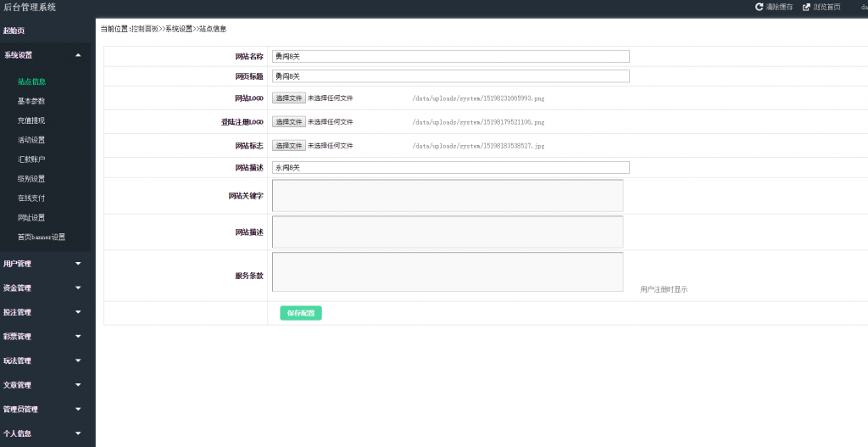Focus the 网站名称 text field

450,57
